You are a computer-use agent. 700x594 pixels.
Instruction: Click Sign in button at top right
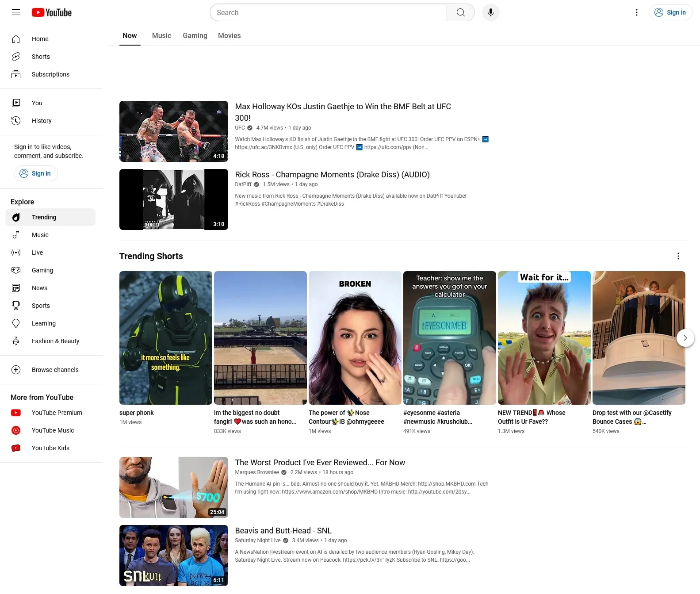click(670, 12)
